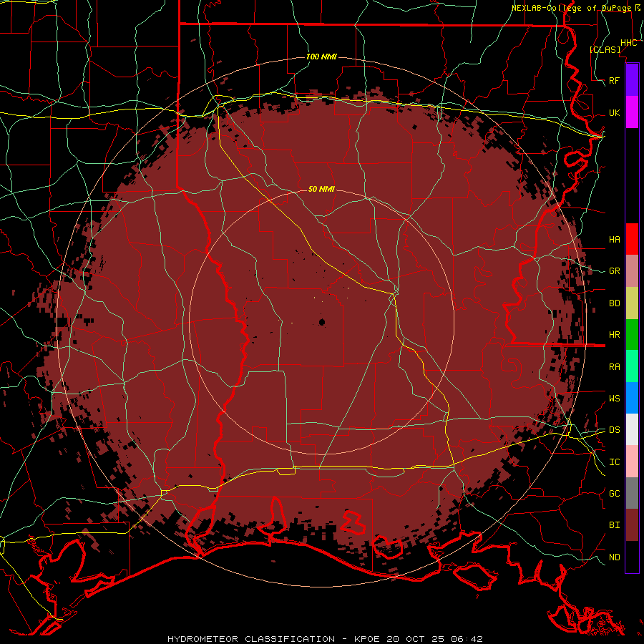Click the IC light pink legend swatch

(x=632, y=462)
